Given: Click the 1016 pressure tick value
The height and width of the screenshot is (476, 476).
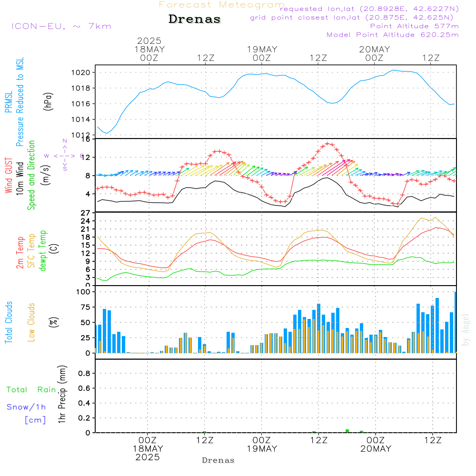Looking at the screenshot, I should tap(81, 104).
